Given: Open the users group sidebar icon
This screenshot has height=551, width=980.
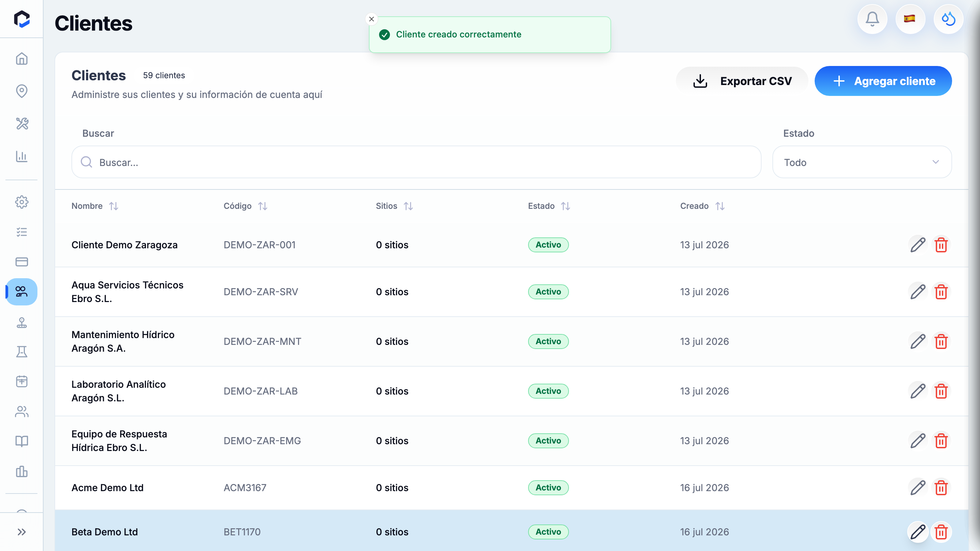Looking at the screenshot, I should pos(22,412).
